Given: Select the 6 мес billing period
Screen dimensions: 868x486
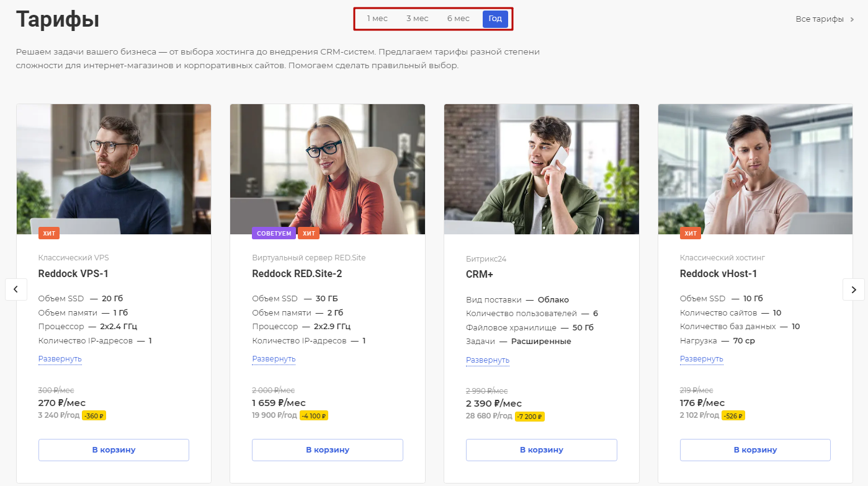Looking at the screenshot, I should click(x=459, y=19).
